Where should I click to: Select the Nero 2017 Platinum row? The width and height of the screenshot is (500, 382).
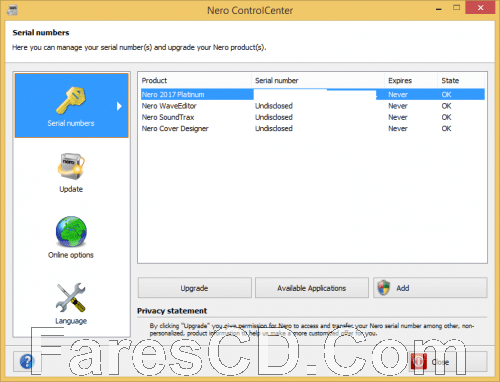tap(313, 94)
